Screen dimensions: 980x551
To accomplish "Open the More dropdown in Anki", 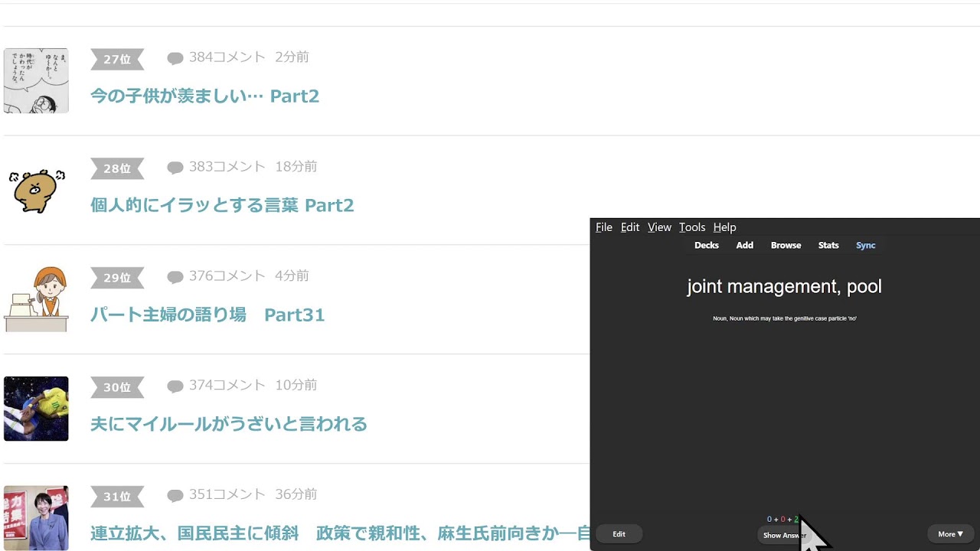I will tap(950, 534).
